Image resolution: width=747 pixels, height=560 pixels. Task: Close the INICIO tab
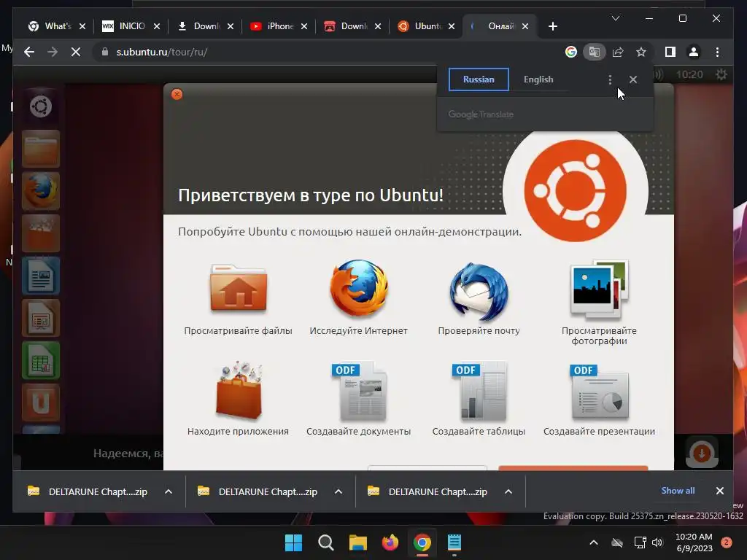pyautogui.click(x=157, y=26)
